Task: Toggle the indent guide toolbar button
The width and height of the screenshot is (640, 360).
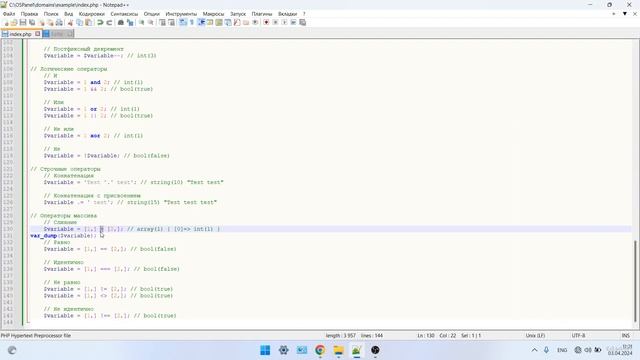Action: tap(201, 22)
